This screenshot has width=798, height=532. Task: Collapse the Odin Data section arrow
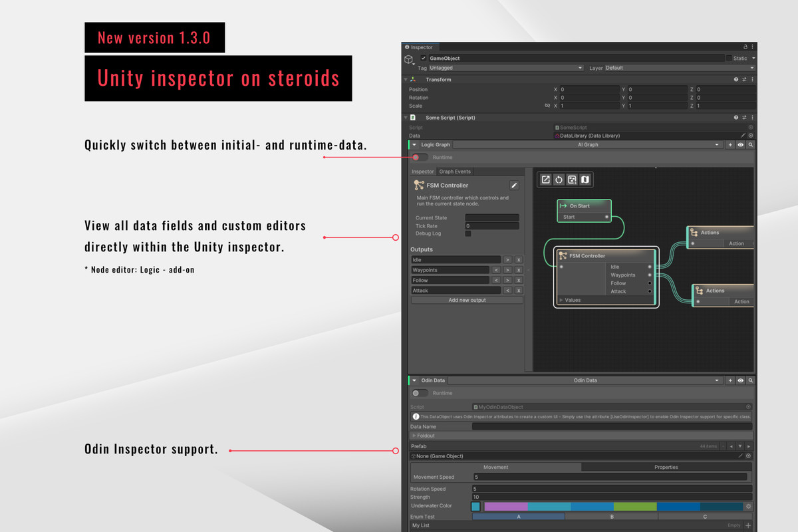pyautogui.click(x=414, y=380)
